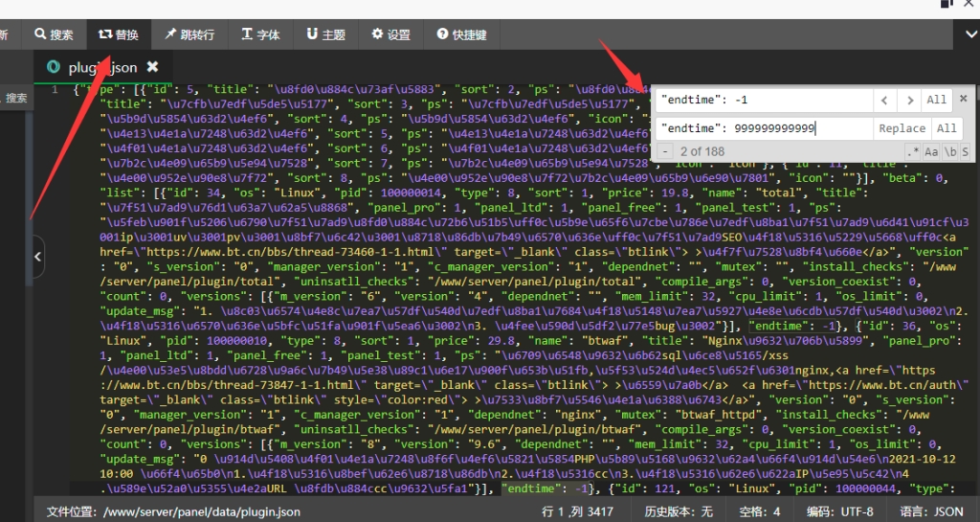
Task: Click 空格: 4 indentation setting
Action: 759,511
